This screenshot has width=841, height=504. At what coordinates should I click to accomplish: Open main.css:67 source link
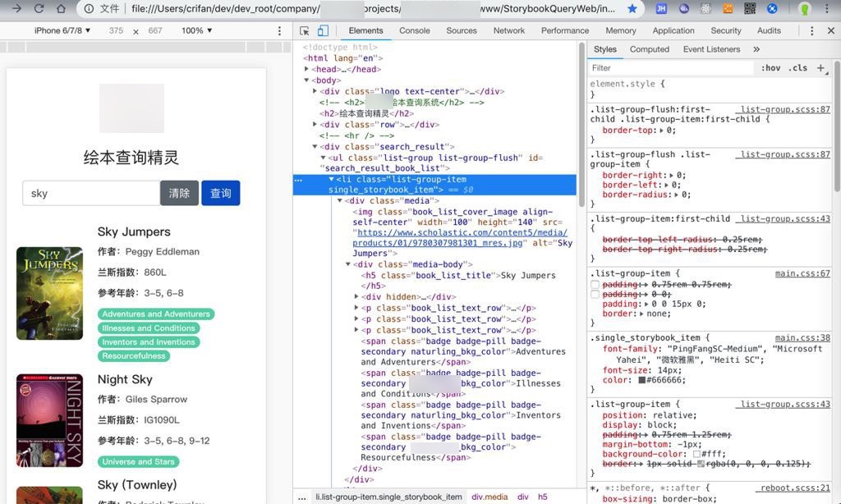802,274
